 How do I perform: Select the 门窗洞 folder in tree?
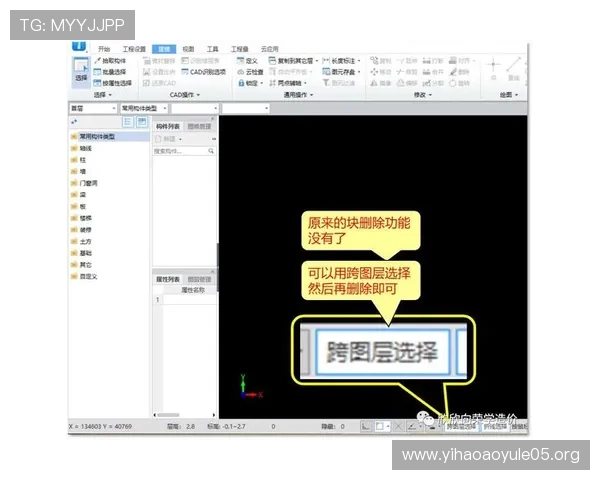(x=90, y=183)
